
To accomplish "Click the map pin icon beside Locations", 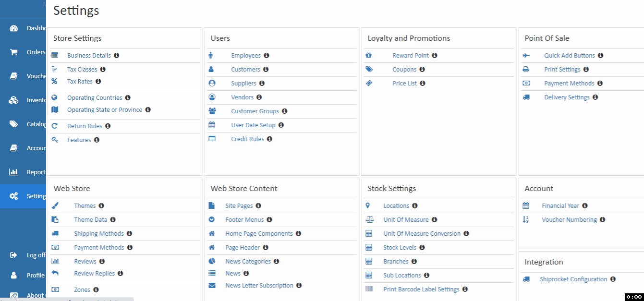I will pos(368,206).
